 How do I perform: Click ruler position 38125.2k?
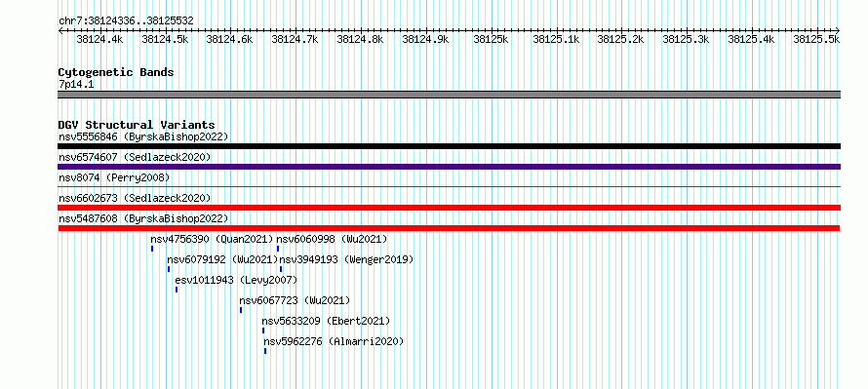[621, 39]
